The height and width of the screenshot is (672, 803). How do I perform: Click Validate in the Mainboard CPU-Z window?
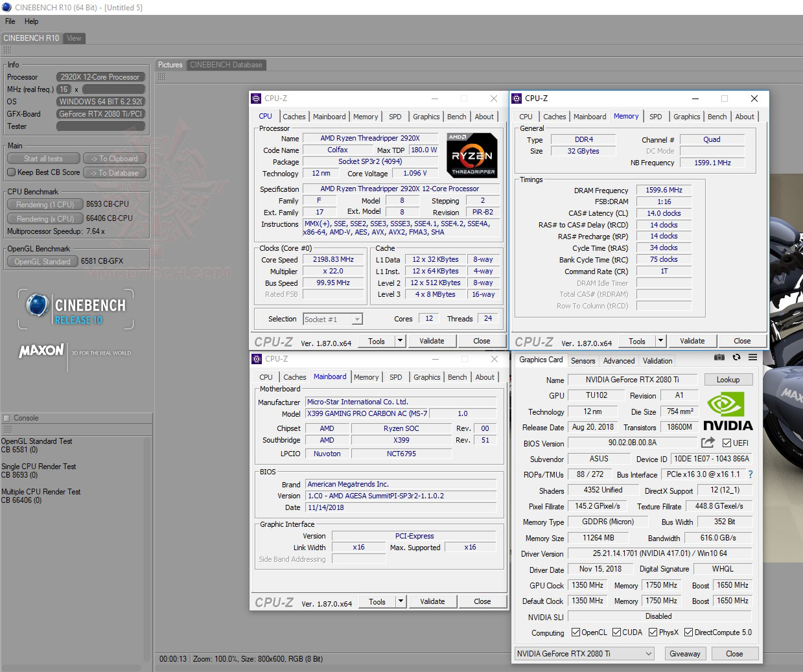tap(432, 601)
